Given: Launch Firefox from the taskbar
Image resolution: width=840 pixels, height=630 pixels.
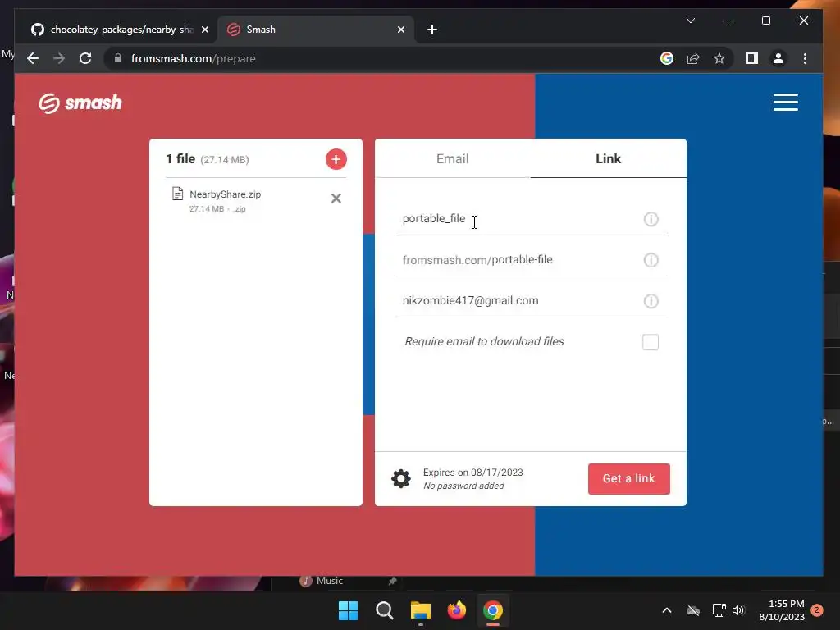Looking at the screenshot, I should [x=456, y=610].
